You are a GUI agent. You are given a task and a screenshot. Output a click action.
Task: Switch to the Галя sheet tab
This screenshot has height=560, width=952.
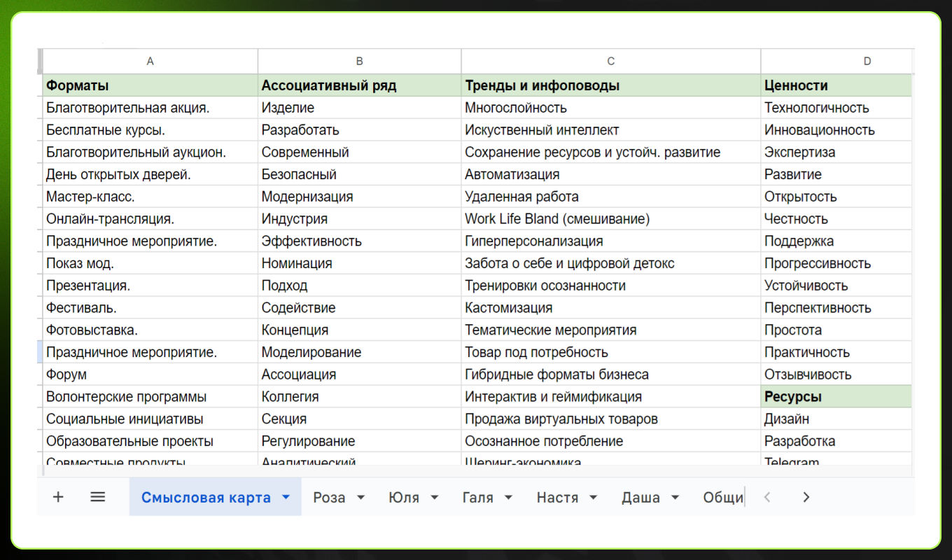tap(477, 498)
